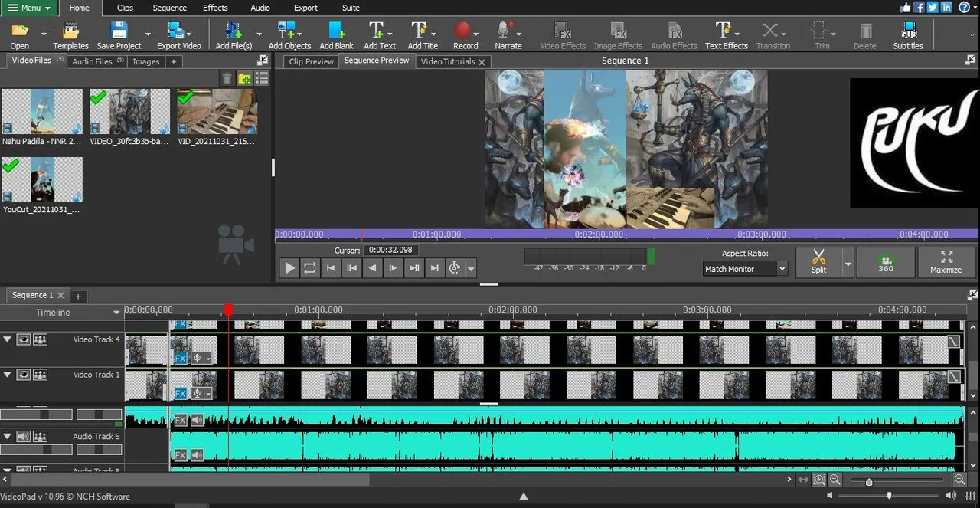Open the playback speed options arrow
This screenshot has height=508, width=980.
[471, 268]
